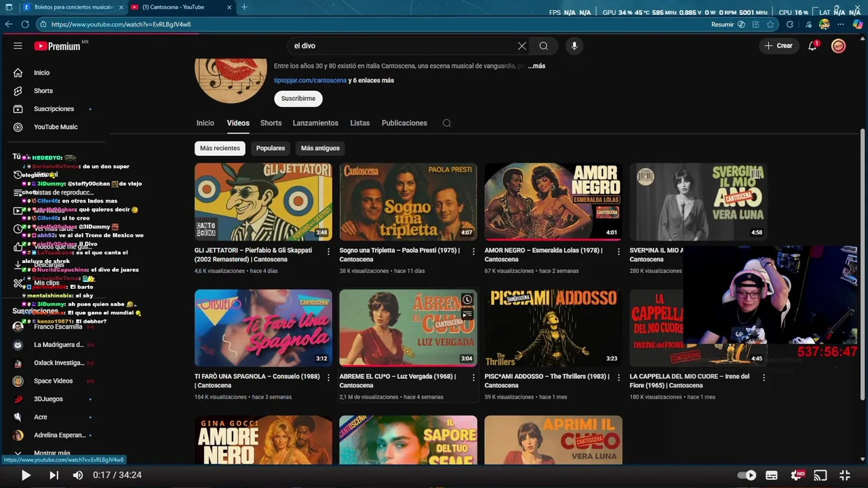Select the 'Más antiguos' filter chip
Screen dimensions: 868x488
coord(320,148)
